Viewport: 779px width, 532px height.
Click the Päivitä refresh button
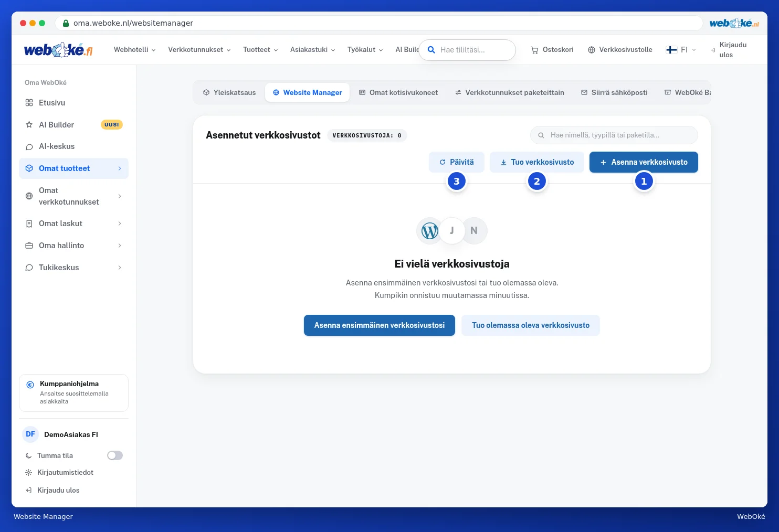pos(457,162)
